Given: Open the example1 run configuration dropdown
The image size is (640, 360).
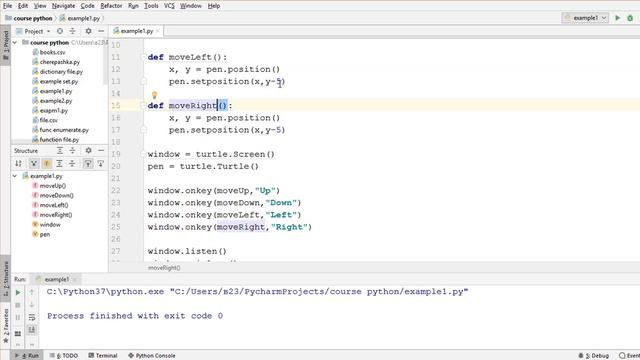Looking at the screenshot, I should pos(585,18).
